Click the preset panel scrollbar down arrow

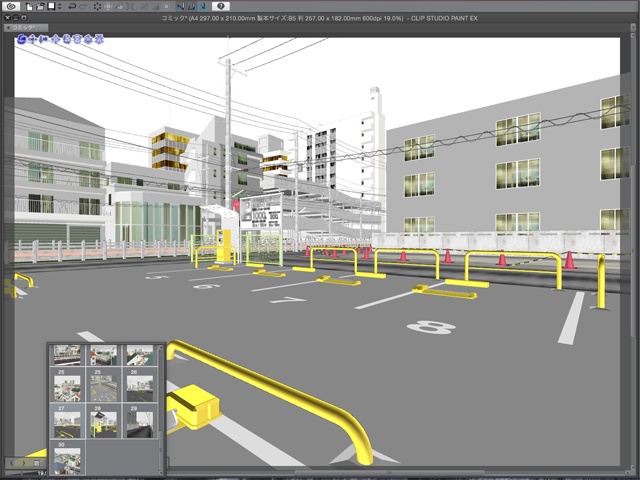[161, 473]
